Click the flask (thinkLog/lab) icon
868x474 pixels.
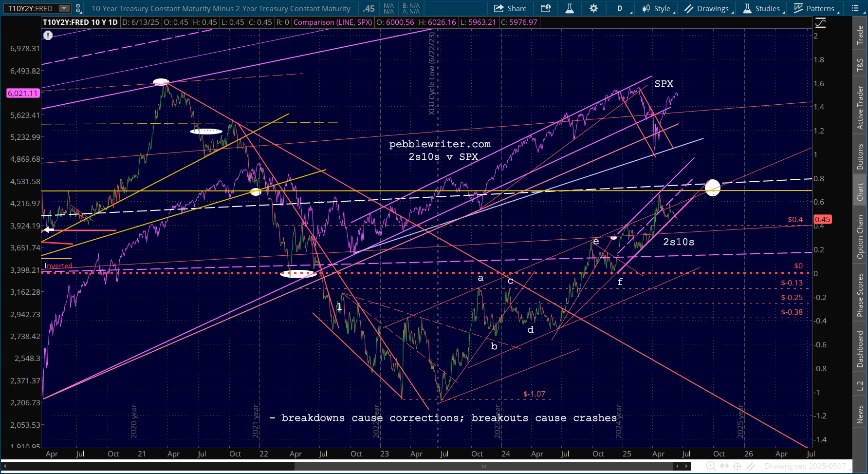tap(570, 8)
